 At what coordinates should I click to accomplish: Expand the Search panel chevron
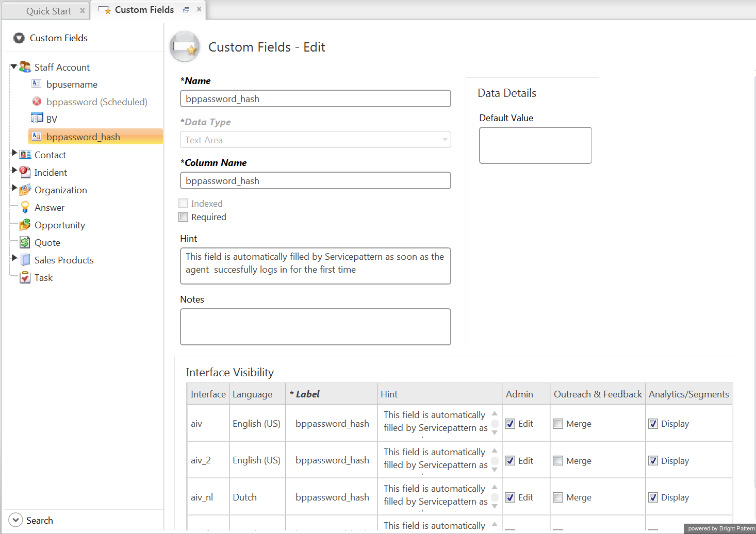pyautogui.click(x=16, y=520)
